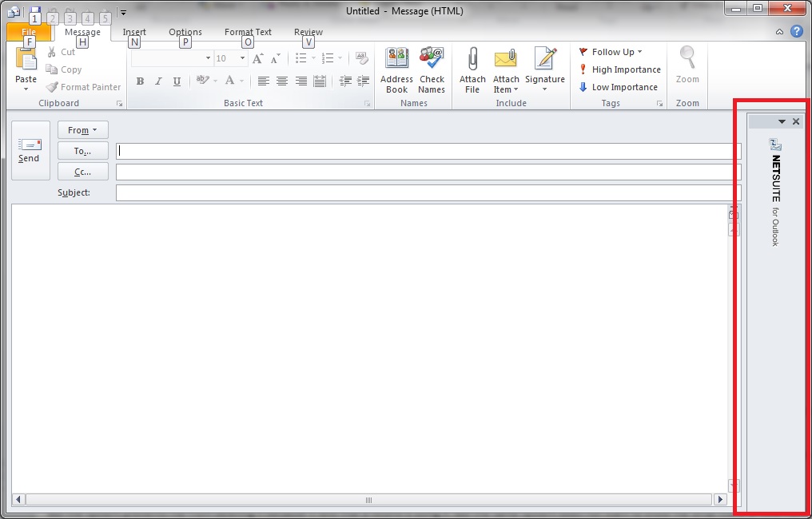Run Check Names on recipients
The height and width of the screenshot is (519, 812).
click(432, 69)
